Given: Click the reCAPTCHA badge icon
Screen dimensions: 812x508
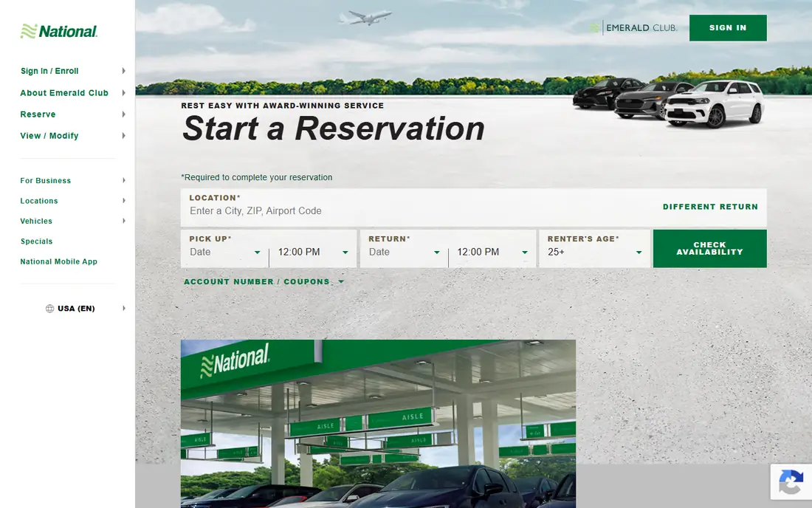Looking at the screenshot, I should pos(791,481).
